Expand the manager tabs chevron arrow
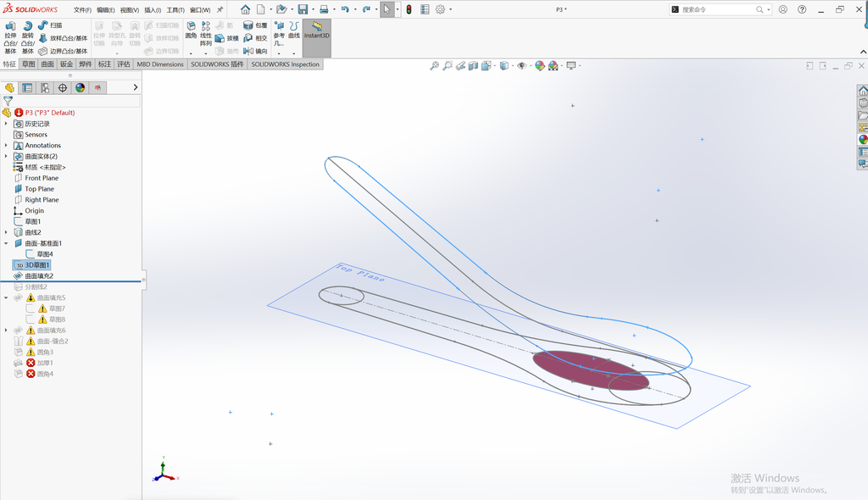 coord(136,87)
